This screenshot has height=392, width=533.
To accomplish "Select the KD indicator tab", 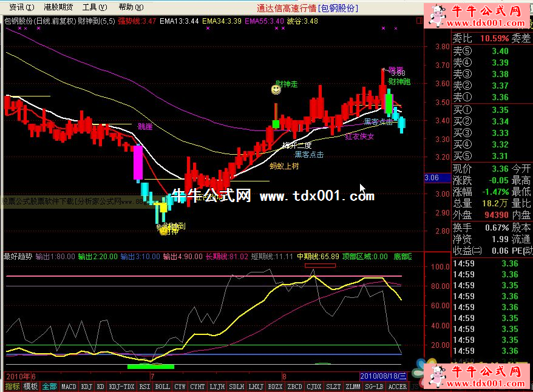I will coord(101,387).
